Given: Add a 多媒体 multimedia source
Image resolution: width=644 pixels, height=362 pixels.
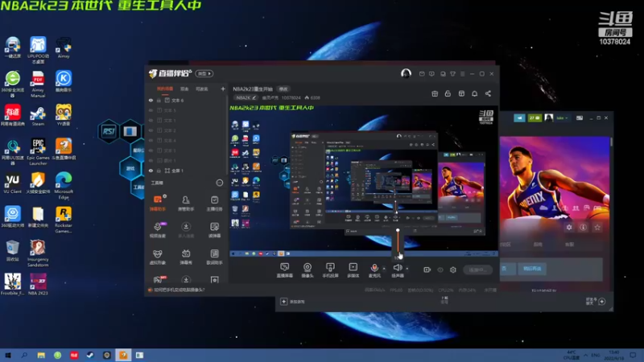Looking at the screenshot, I should (353, 270).
